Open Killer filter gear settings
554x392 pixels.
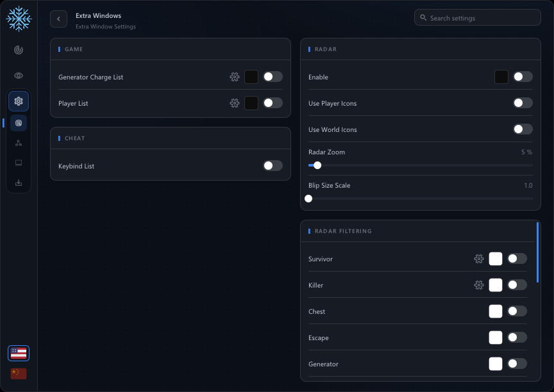[479, 285]
